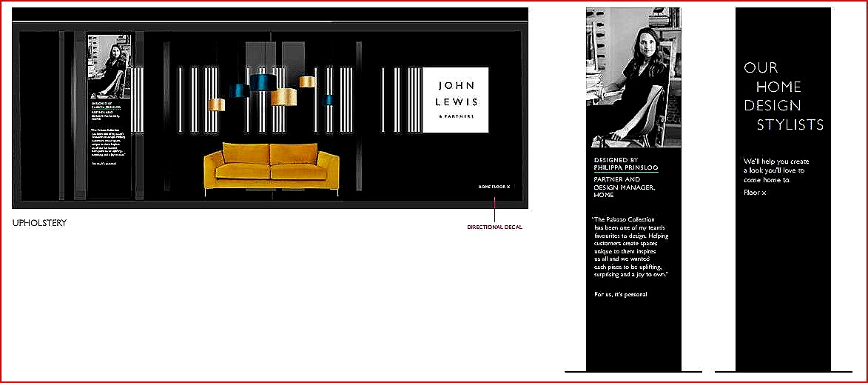Select the OUR HOME DESIGN STYLISTS heading
This screenshot has width=868, height=383.
pyautogui.click(x=784, y=96)
